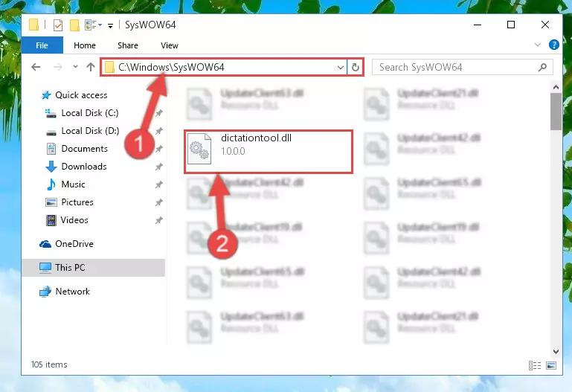This screenshot has width=572, height=392.
Task: Open the View ribbon tab
Action: [170, 45]
